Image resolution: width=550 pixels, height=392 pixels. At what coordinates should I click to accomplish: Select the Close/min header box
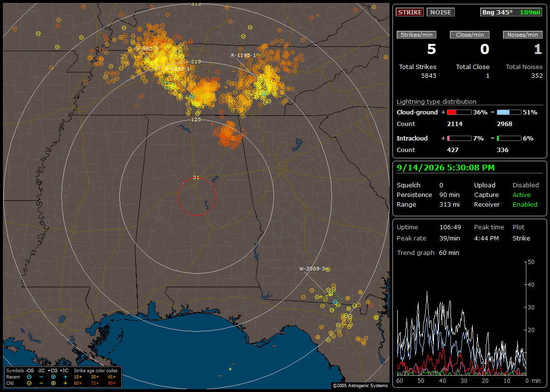point(470,35)
